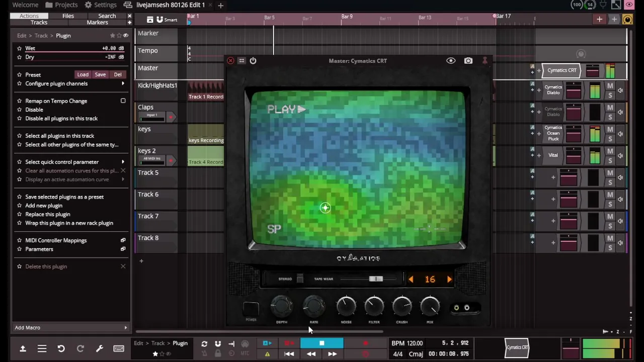Expand the Add Macro arrow
644x362 pixels.
pos(126,328)
